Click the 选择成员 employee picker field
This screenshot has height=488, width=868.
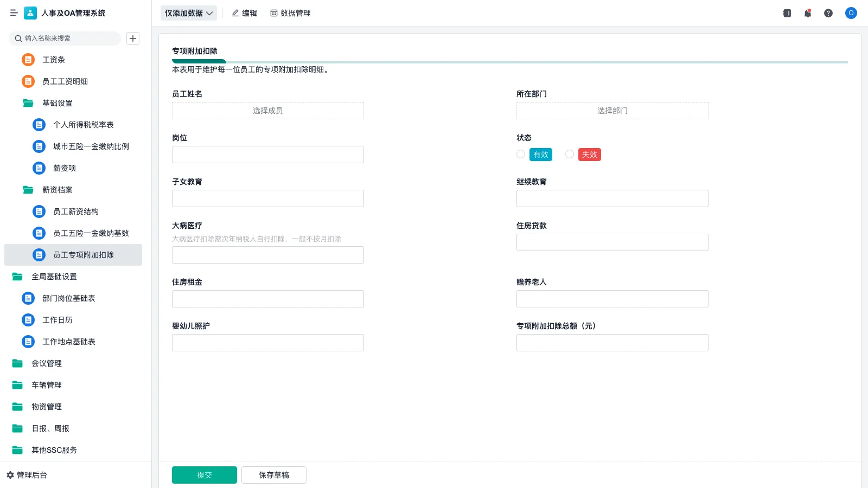tap(267, 110)
